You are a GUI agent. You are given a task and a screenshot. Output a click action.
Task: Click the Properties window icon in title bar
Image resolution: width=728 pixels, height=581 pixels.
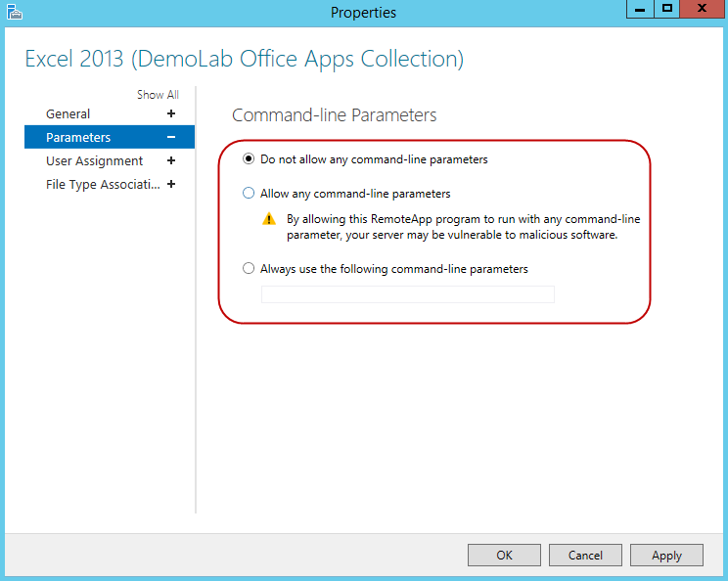[x=14, y=12]
